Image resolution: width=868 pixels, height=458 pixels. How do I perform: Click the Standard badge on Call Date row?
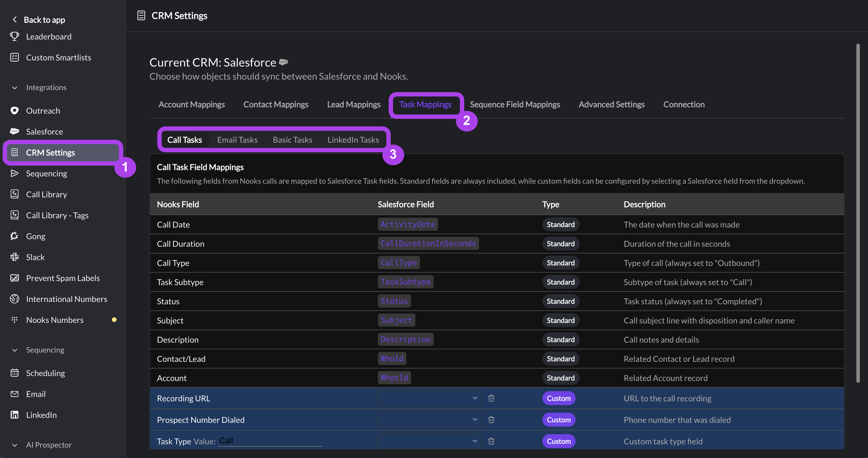tap(561, 224)
